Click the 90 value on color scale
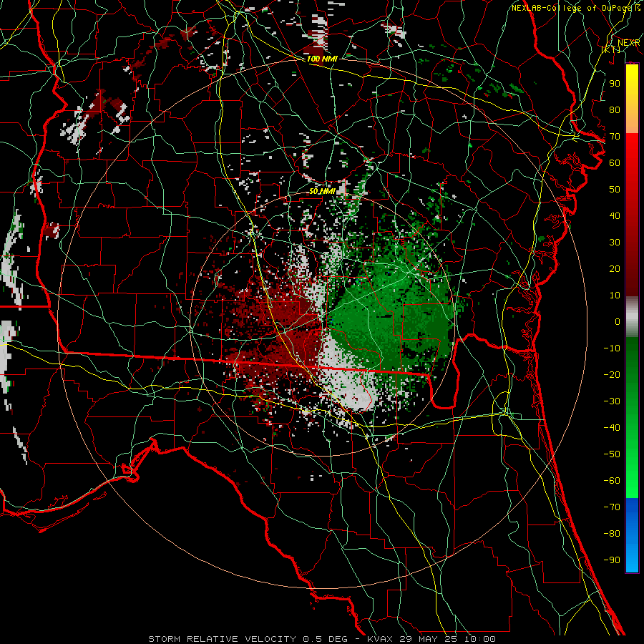The image size is (644, 644). point(615,84)
